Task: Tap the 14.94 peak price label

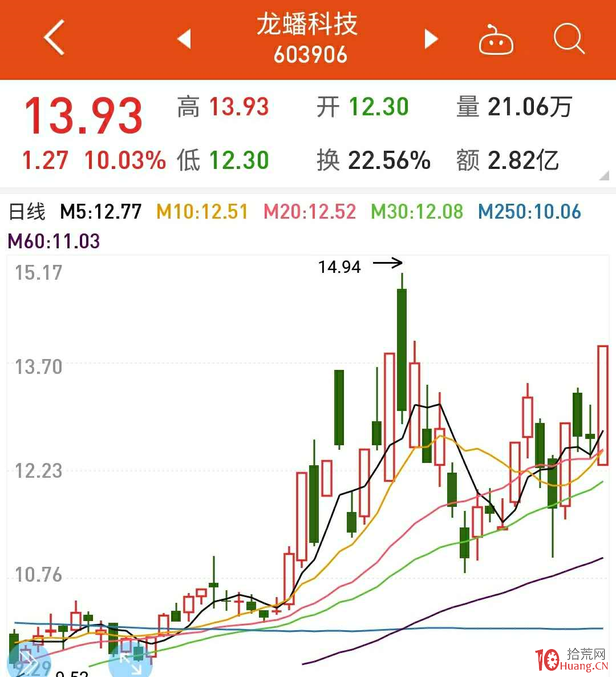Action: click(x=339, y=267)
